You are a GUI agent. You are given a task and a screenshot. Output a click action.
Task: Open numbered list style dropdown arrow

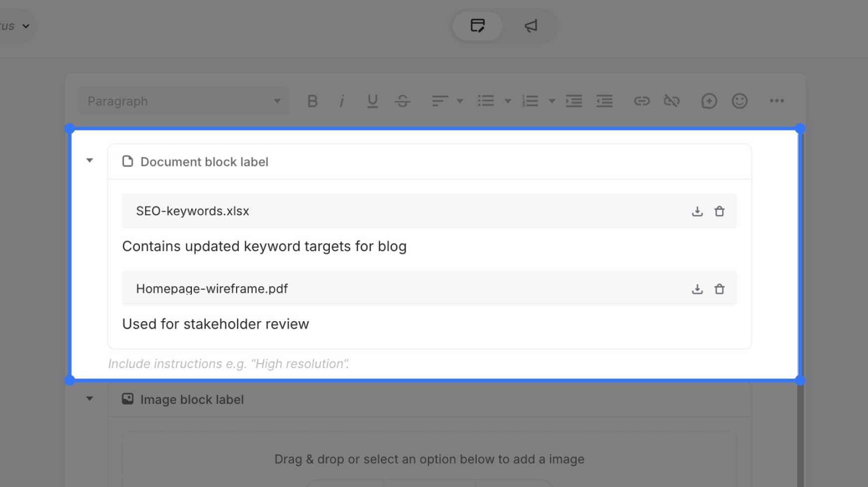[552, 101]
